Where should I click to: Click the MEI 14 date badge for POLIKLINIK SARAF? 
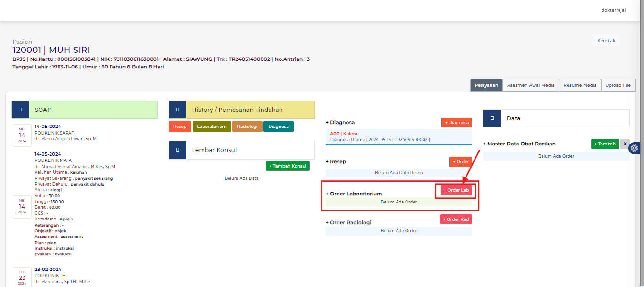click(22, 135)
